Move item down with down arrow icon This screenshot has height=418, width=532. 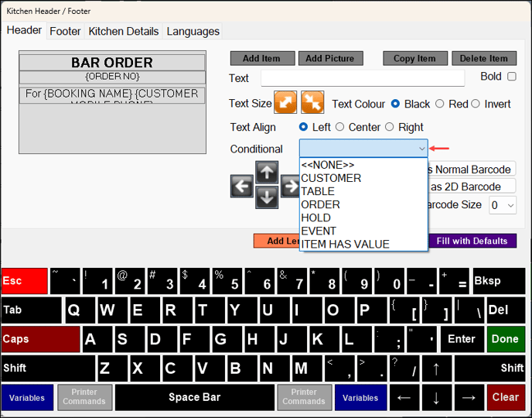click(x=267, y=197)
